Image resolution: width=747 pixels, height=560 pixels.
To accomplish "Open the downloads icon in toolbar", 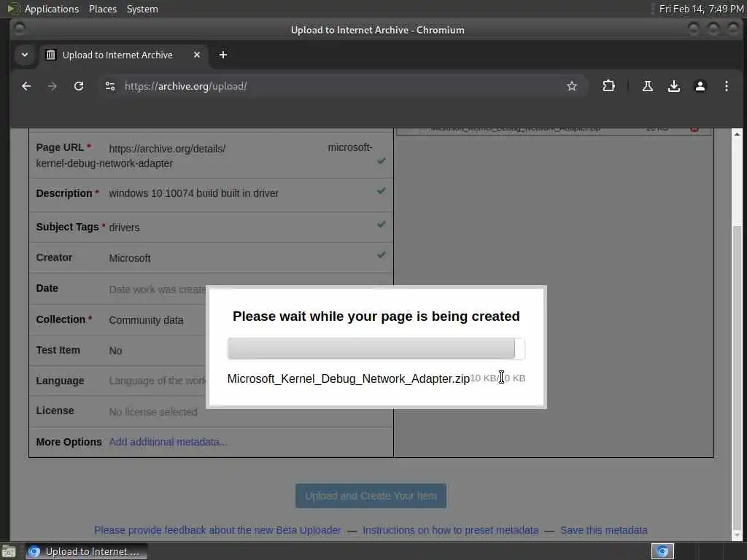I will [x=673, y=86].
